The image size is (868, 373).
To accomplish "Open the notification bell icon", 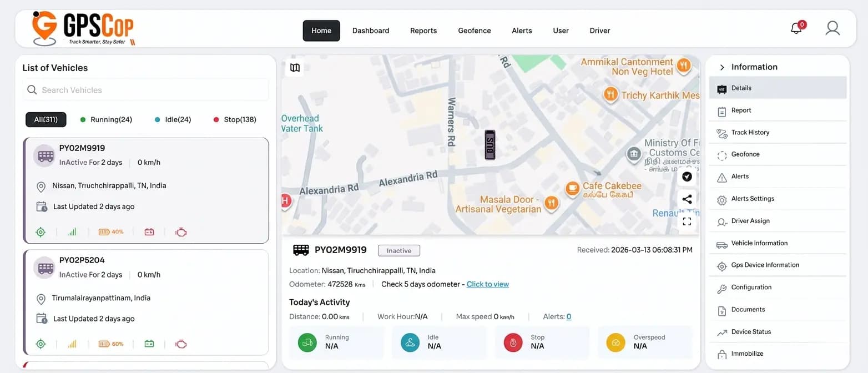I will (797, 28).
